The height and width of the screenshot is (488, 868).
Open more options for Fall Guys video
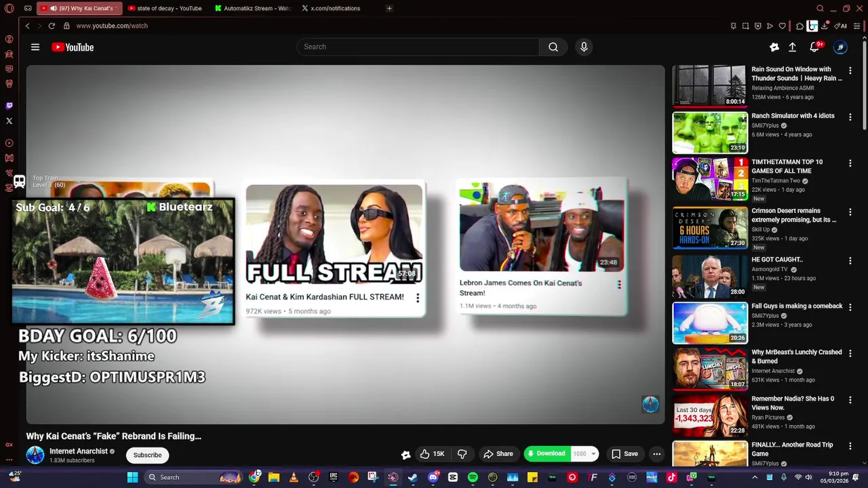pos(850,307)
